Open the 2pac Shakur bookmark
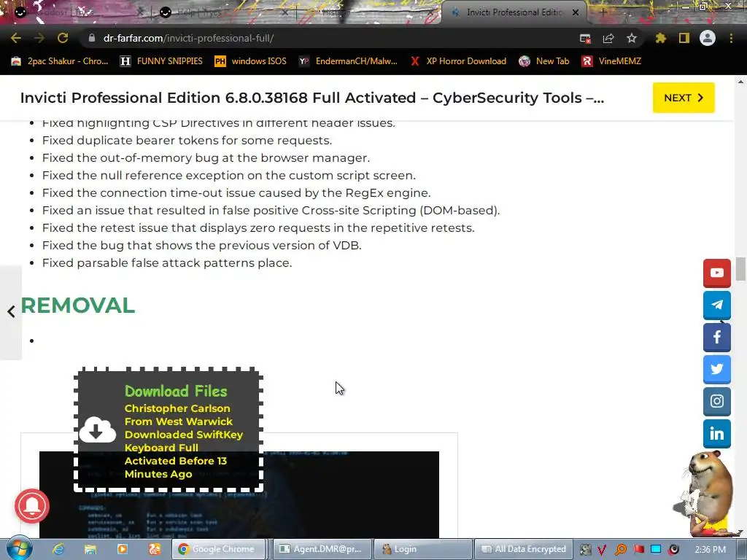 60,61
